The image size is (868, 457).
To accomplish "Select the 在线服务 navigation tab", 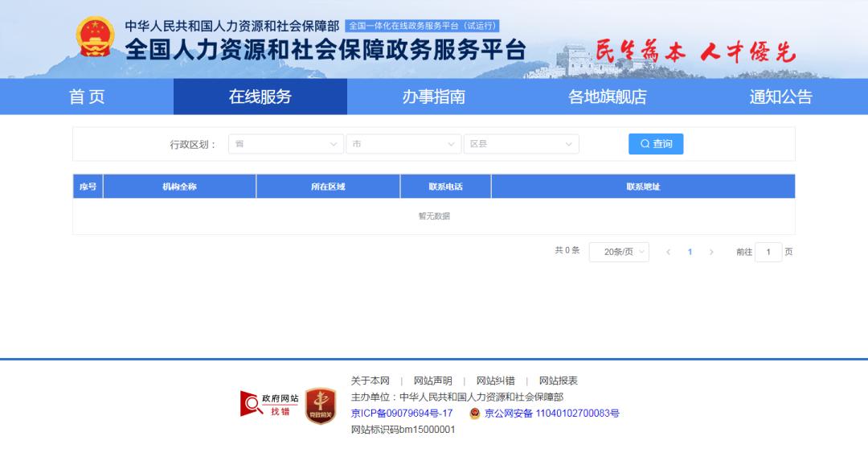I will pyautogui.click(x=260, y=97).
